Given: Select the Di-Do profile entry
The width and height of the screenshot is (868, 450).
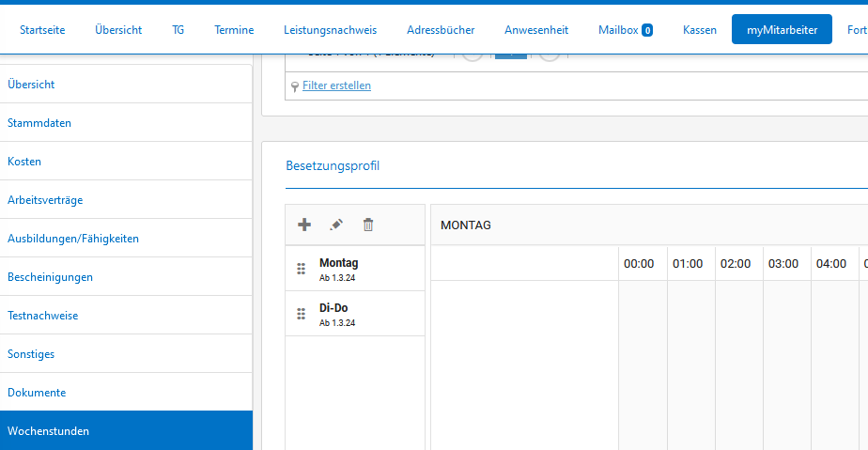Looking at the screenshot, I should click(334, 308).
